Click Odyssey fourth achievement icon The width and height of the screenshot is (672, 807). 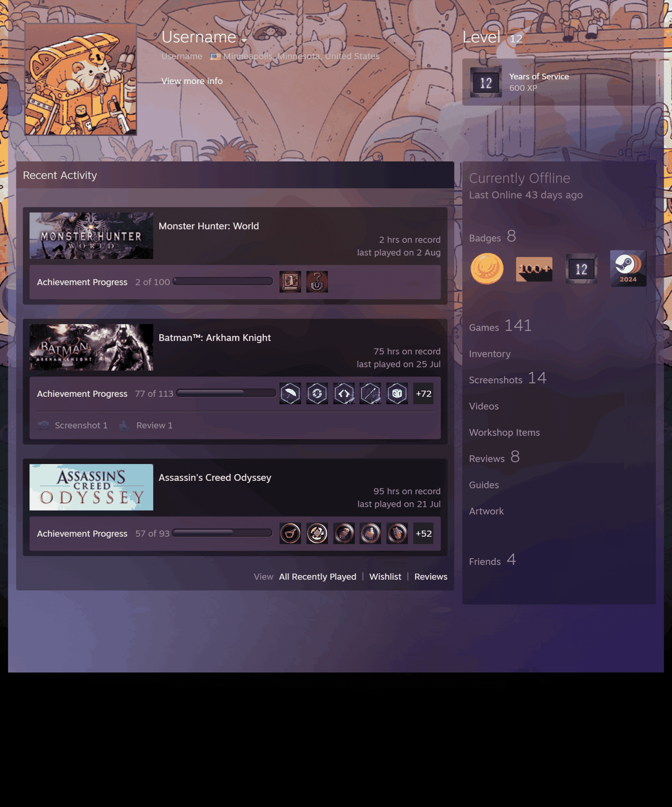pos(370,533)
